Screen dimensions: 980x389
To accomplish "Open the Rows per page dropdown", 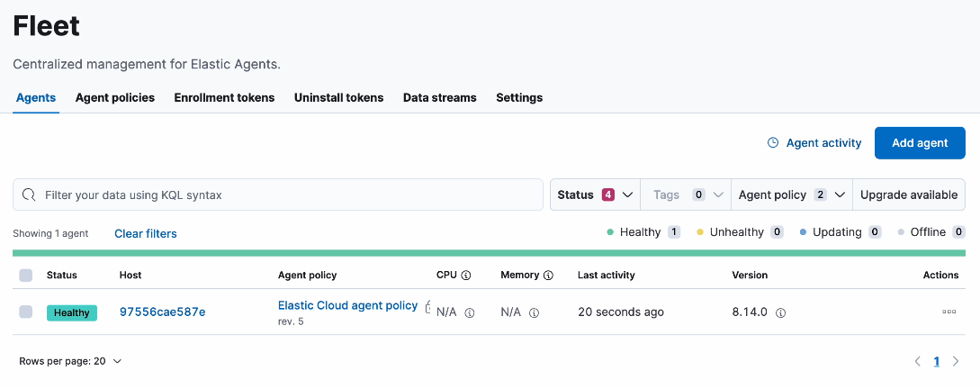I will [70, 361].
